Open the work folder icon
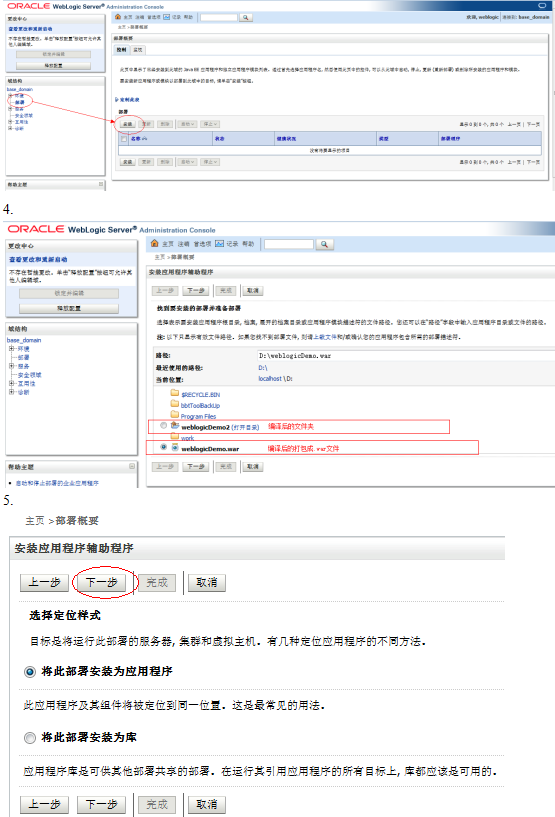 tap(175, 437)
